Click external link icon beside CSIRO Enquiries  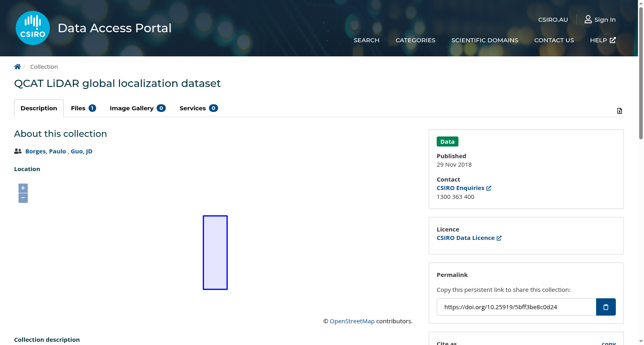point(489,188)
